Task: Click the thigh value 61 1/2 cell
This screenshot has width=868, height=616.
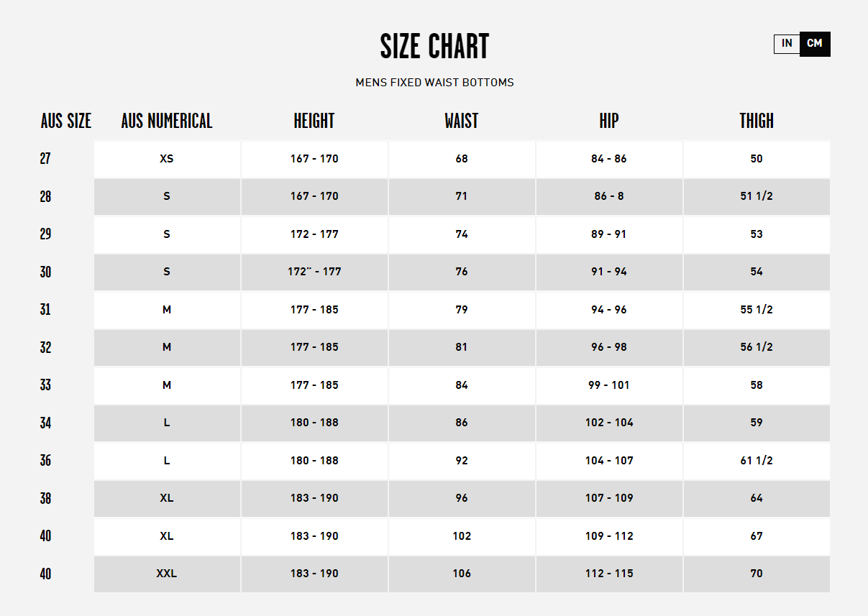Action: 757,461
